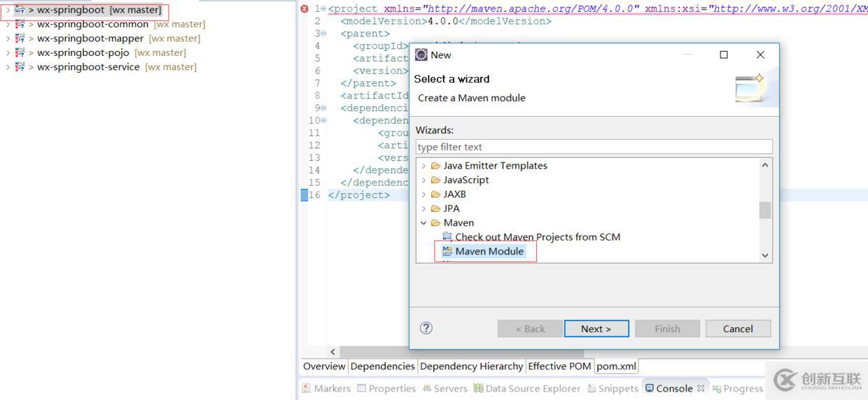Switch to the Effective POM tab
This screenshot has width=868, height=400.
559,366
